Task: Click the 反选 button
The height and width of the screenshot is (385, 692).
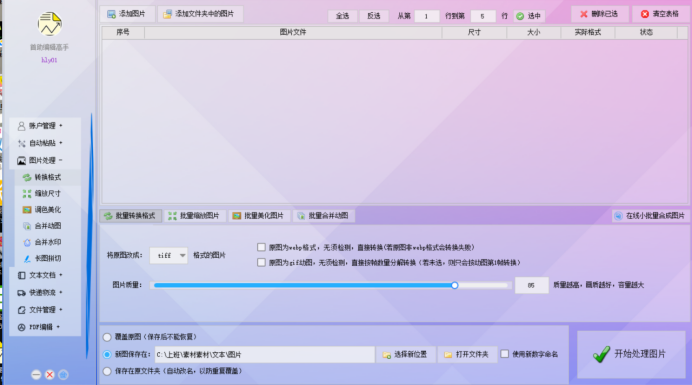Action: [374, 16]
